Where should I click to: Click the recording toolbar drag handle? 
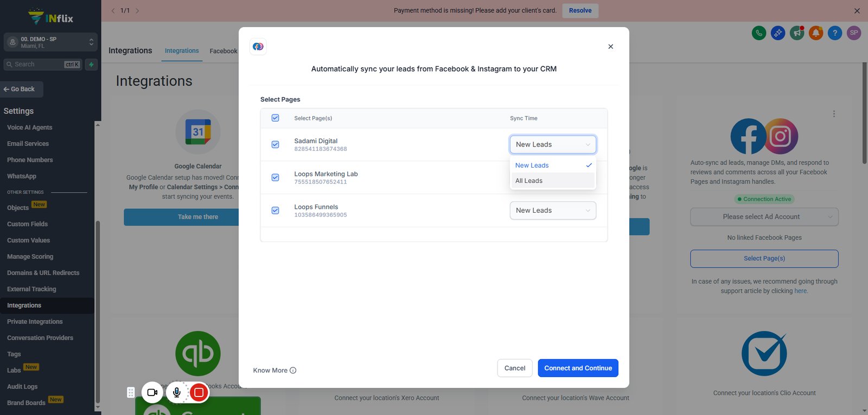(131, 392)
